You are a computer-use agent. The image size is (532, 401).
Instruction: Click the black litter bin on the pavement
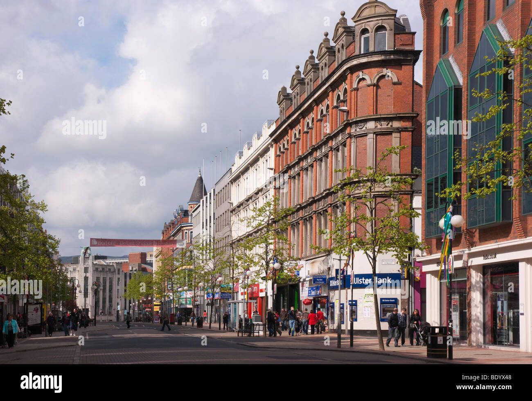(437, 342)
